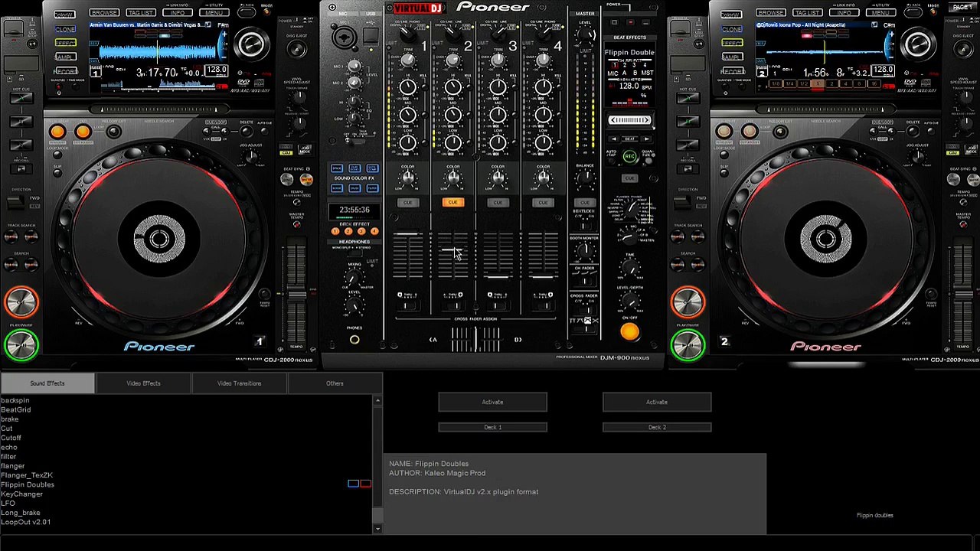The image size is (980, 551).
Task: Click the Activate button above Deck 2
Action: click(657, 402)
